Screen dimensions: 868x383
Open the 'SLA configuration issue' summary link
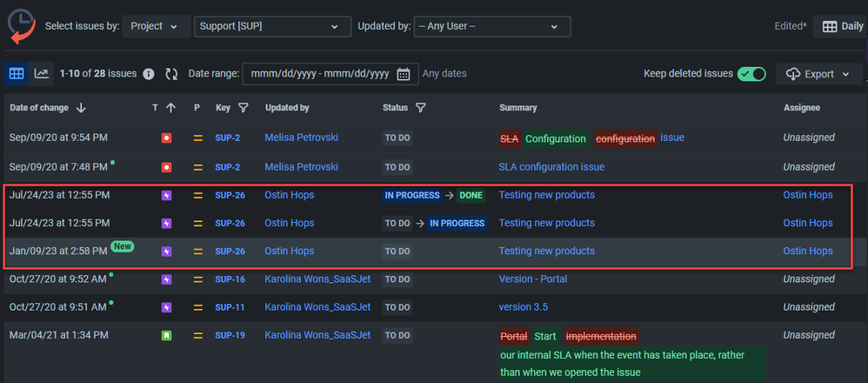pyautogui.click(x=551, y=166)
